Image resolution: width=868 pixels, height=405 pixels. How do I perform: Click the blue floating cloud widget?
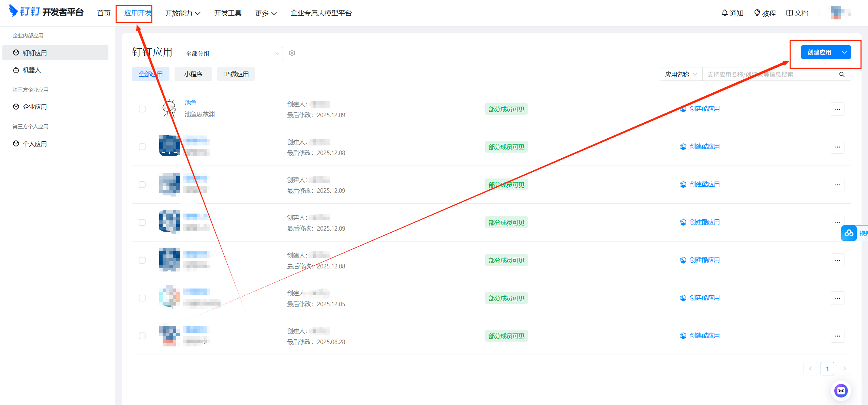(849, 233)
